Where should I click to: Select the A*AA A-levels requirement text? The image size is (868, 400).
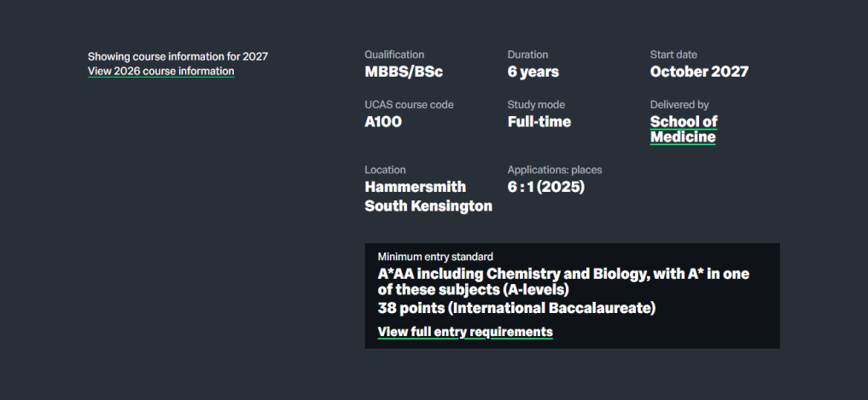(563, 281)
